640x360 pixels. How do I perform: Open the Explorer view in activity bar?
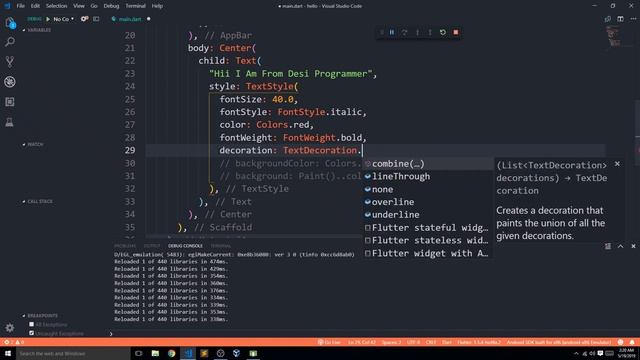(10, 23)
